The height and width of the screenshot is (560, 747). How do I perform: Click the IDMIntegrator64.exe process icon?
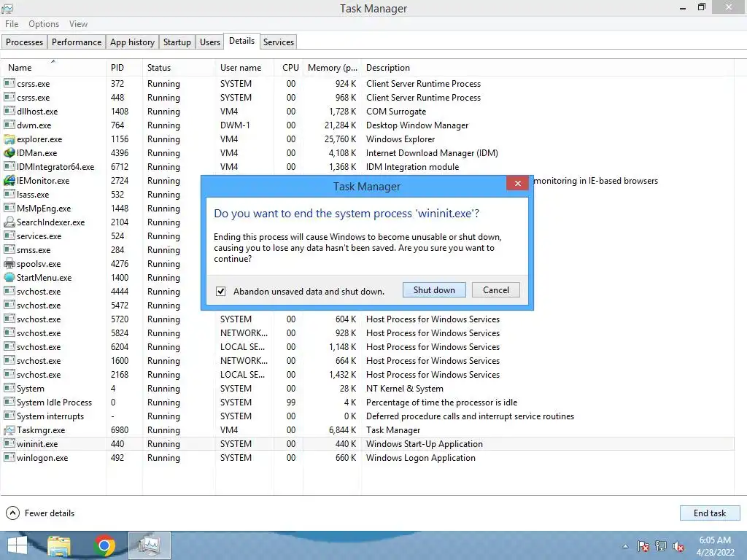click(9, 166)
